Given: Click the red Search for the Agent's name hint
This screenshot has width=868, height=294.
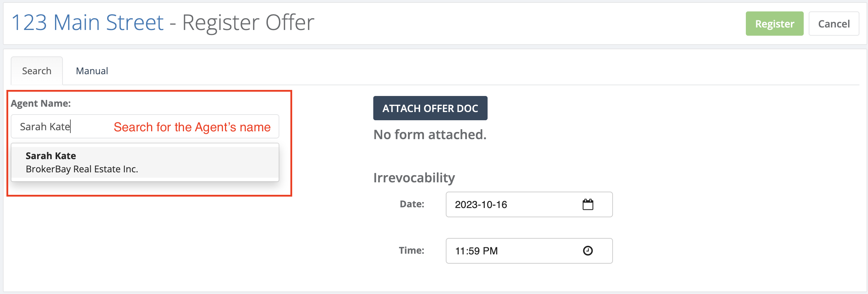Looking at the screenshot, I should tap(192, 127).
